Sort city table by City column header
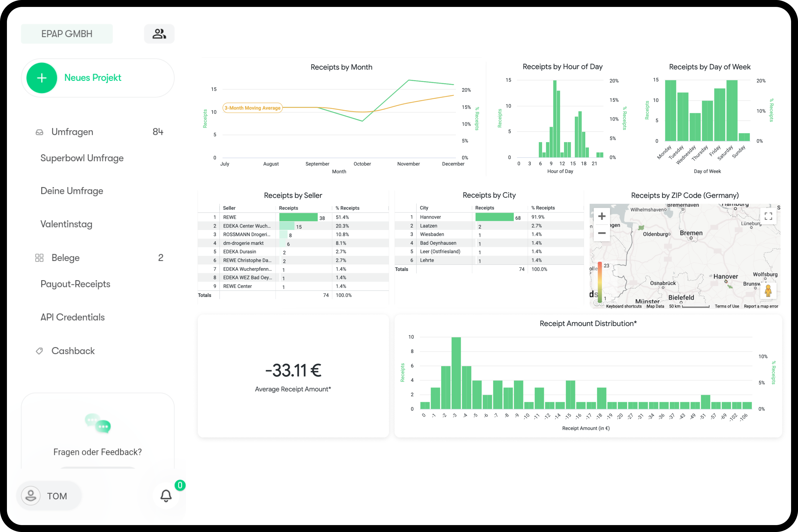This screenshot has width=798, height=532. point(424,208)
